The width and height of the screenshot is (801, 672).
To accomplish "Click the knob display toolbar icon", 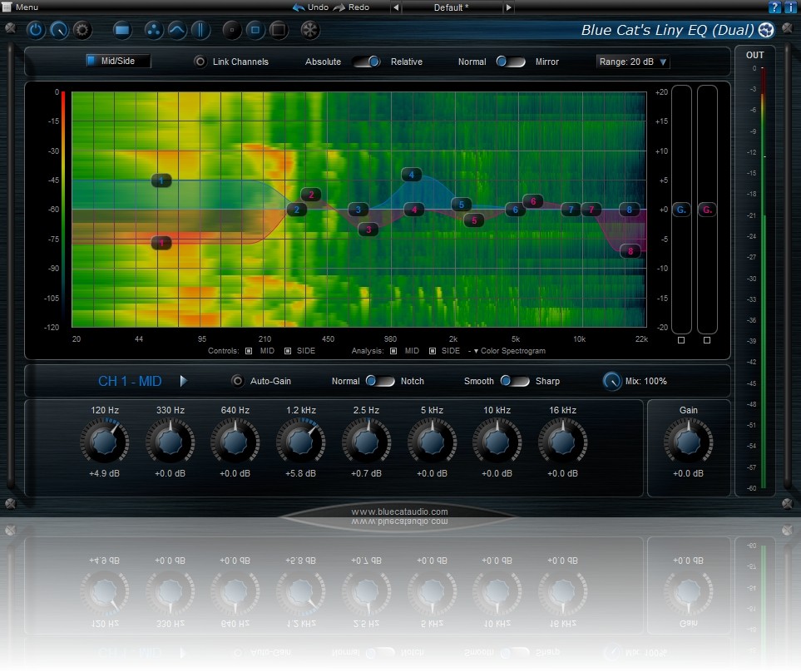I will 59,30.
